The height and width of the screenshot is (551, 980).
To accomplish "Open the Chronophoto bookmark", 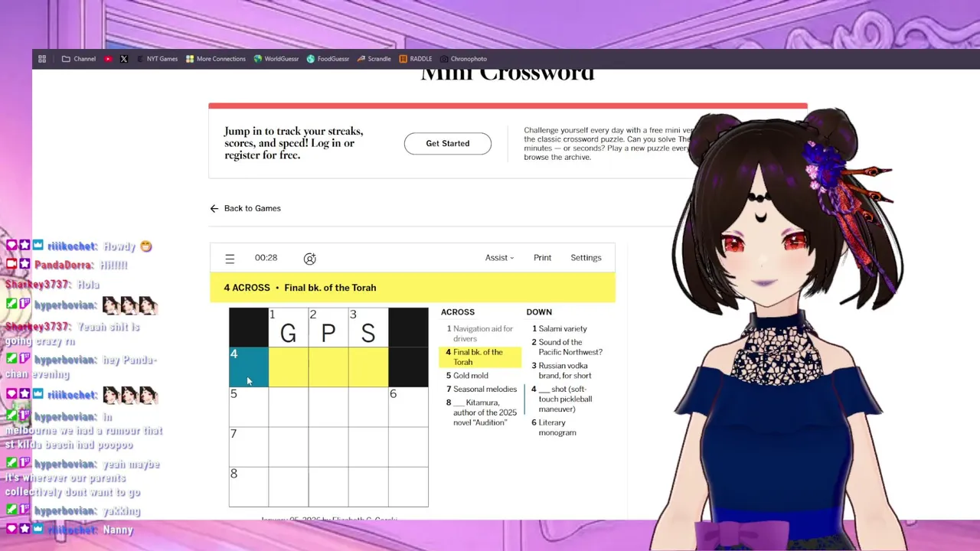I will point(463,59).
